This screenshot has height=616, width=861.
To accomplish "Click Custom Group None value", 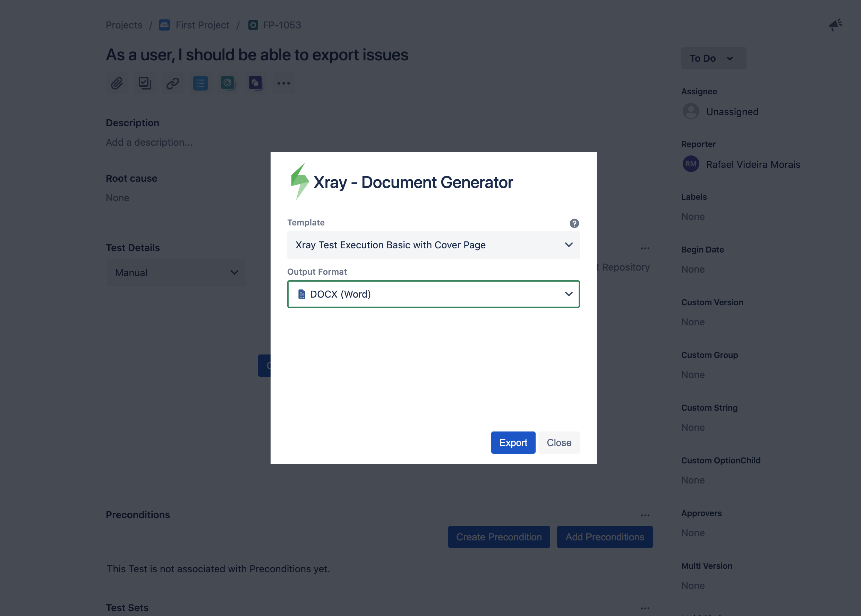I will click(x=693, y=375).
